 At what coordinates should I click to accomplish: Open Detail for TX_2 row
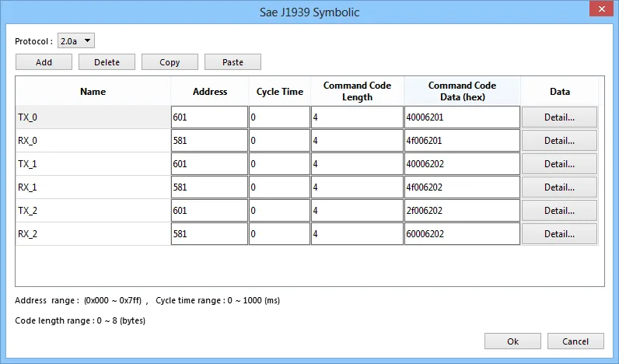[559, 211]
